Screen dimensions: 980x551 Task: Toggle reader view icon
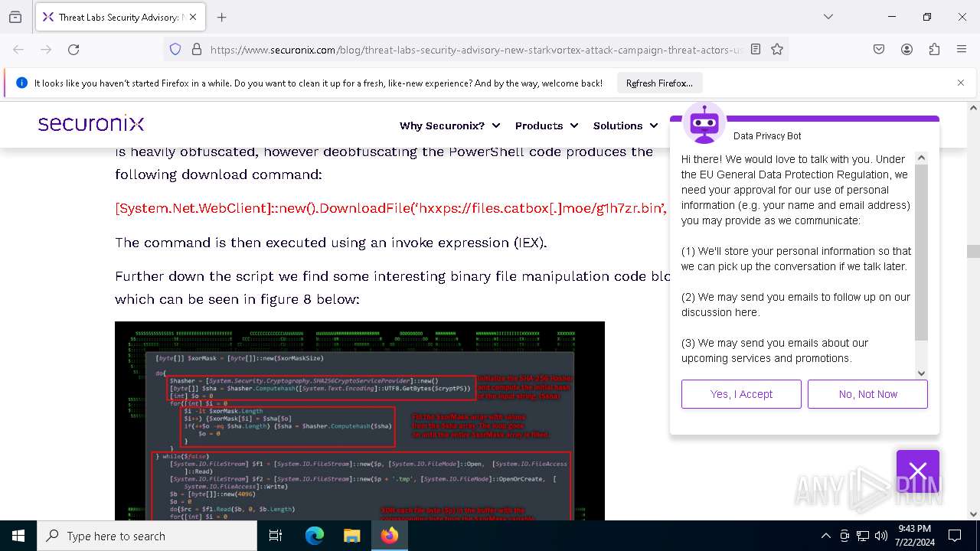[x=756, y=49]
